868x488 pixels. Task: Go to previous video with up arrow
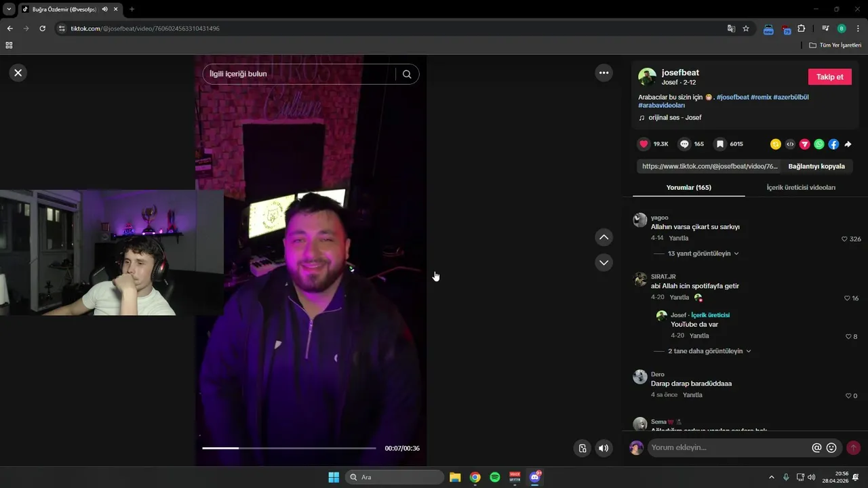(x=604, y=237)
